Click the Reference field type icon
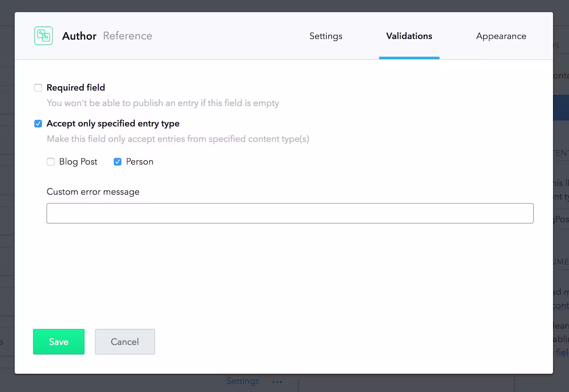 [44, 36]
